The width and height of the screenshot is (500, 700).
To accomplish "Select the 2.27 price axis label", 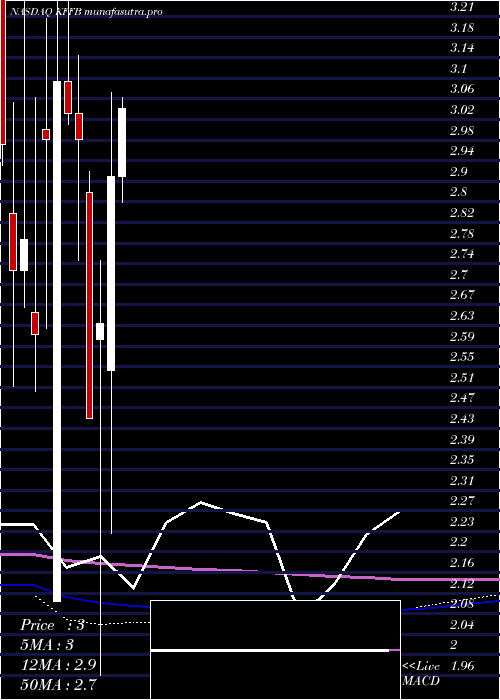I will coord(462,500).
